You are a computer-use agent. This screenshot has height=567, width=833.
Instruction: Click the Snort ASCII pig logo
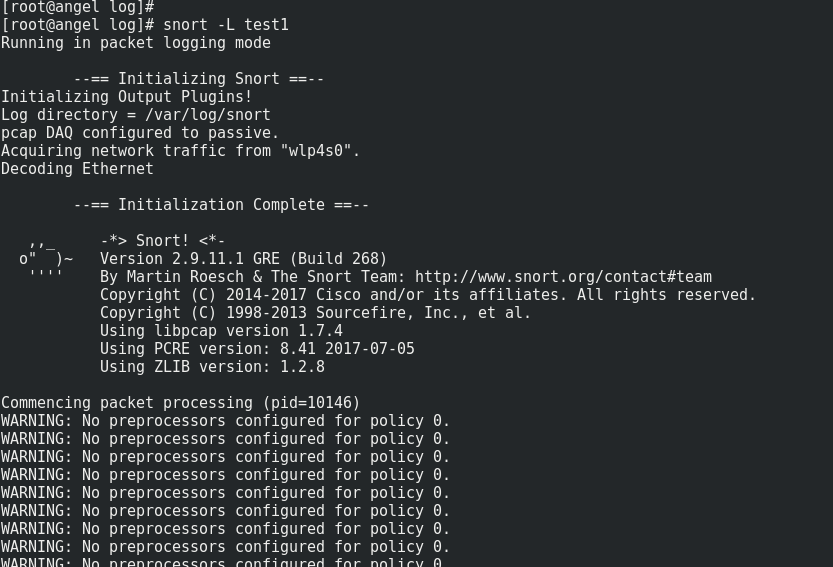[45, 259]
